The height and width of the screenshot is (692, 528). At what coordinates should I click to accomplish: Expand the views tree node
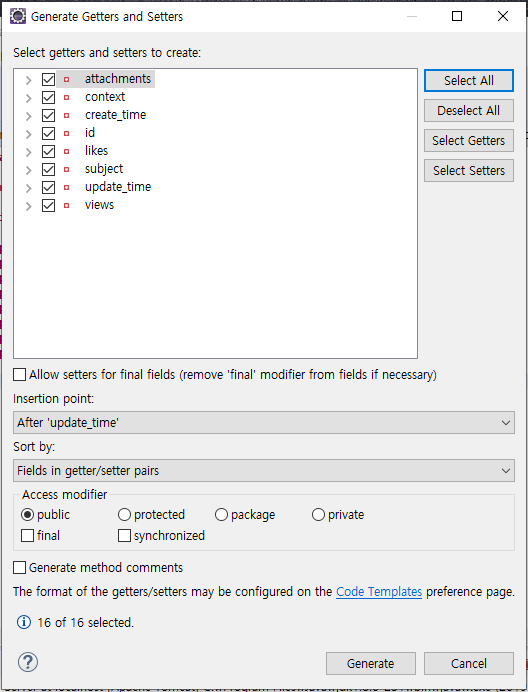29,206
